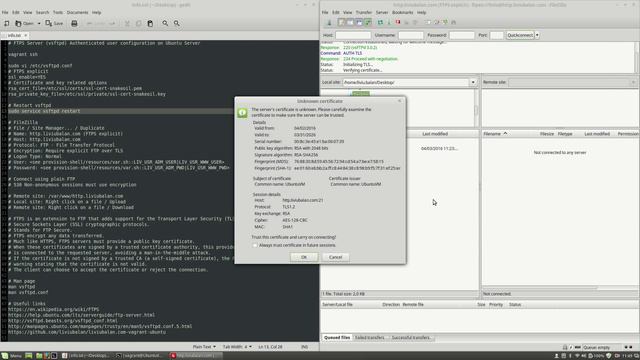Click the undo icon in gedit
The height and width of the screenshot is (360, 640).
click(89, 24)
